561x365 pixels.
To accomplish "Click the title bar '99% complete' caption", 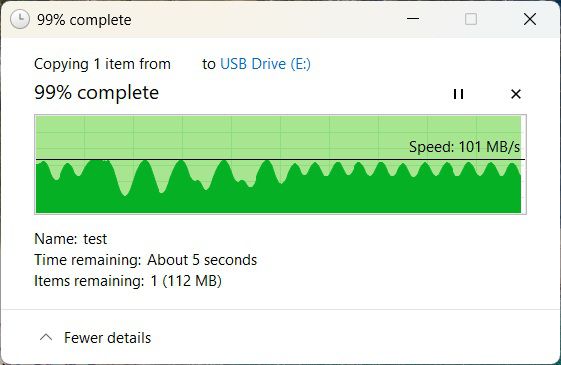I will 84,20.
